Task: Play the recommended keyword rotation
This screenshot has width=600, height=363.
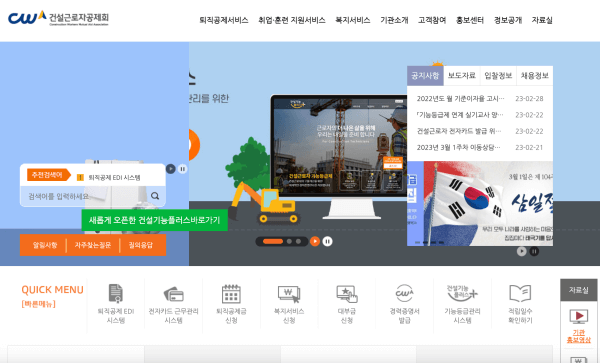Action: 171,169
